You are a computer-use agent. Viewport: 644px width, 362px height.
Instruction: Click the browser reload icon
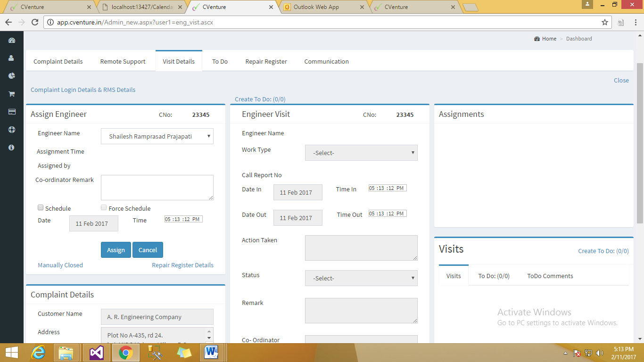pyautogui.click(x=34, y=22)
